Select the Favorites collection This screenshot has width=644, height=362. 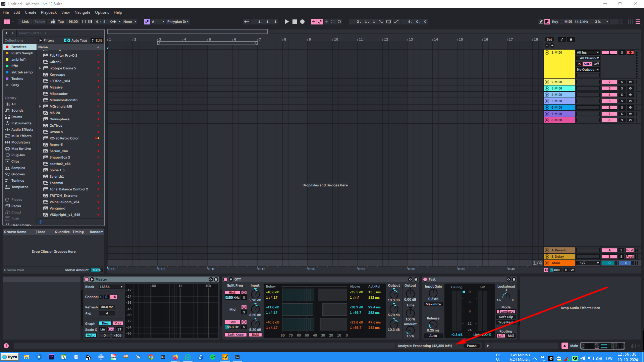pos(20,47)
